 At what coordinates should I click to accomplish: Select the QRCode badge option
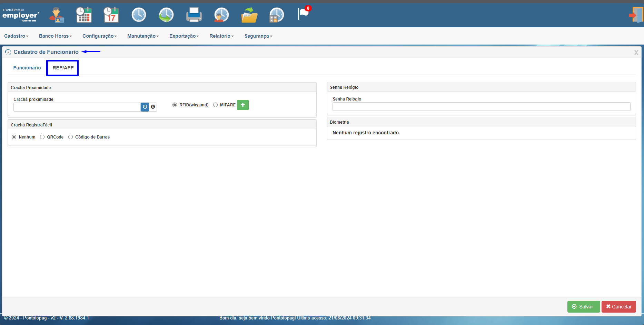click(x=42, y=137)
